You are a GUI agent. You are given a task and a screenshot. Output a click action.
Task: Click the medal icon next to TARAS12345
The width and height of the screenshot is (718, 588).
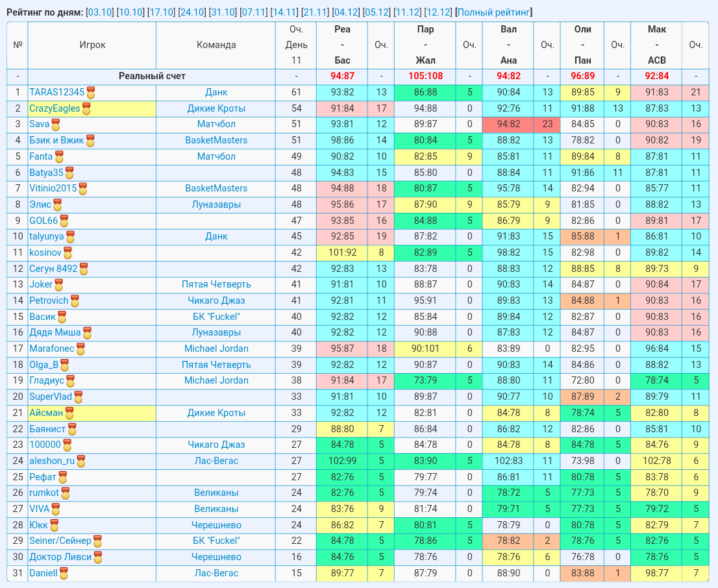click(x=91, y=93)
